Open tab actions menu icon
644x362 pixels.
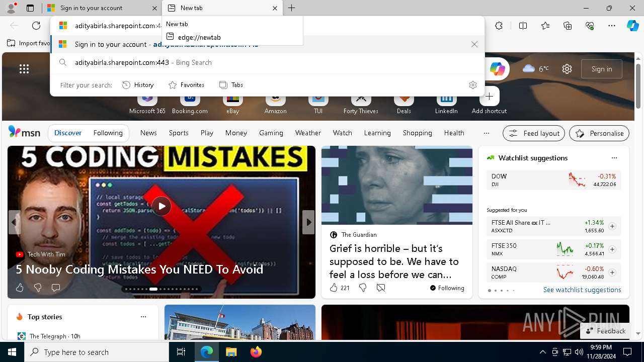(30, 8)
